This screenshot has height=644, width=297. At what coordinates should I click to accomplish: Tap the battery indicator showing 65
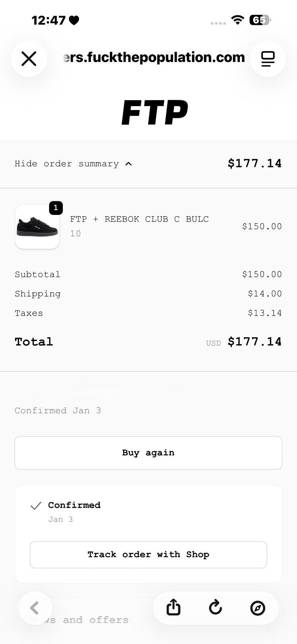coord(260,20)
